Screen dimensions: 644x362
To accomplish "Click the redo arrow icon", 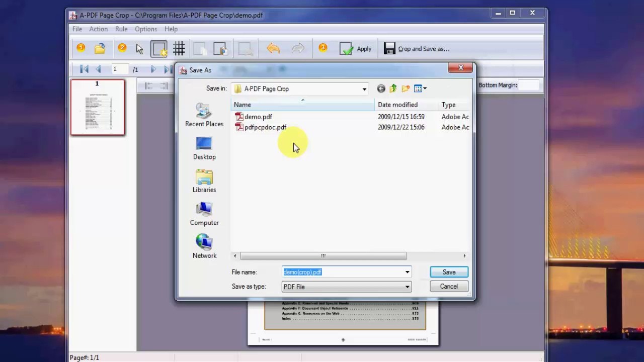I will click(298, 49).
